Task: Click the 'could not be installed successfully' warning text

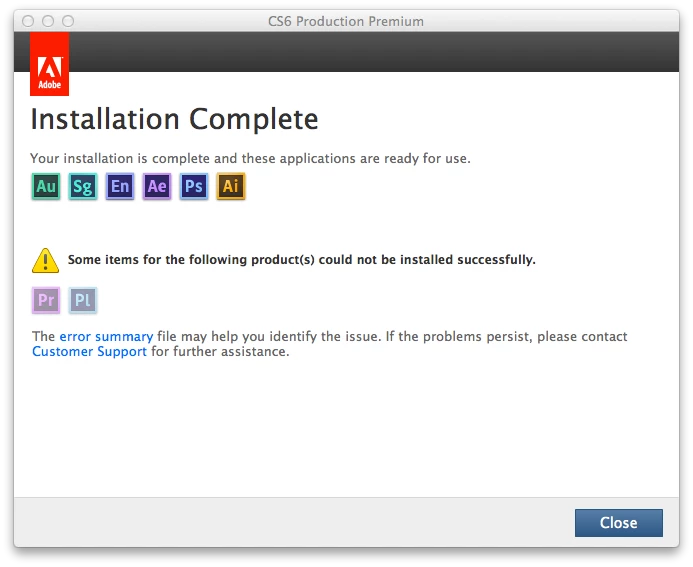Action: point(301,260)
